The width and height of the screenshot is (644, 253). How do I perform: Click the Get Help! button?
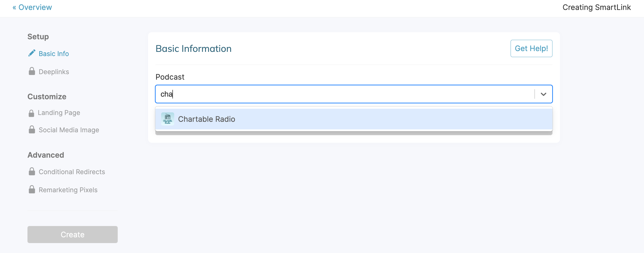(531, 48)
